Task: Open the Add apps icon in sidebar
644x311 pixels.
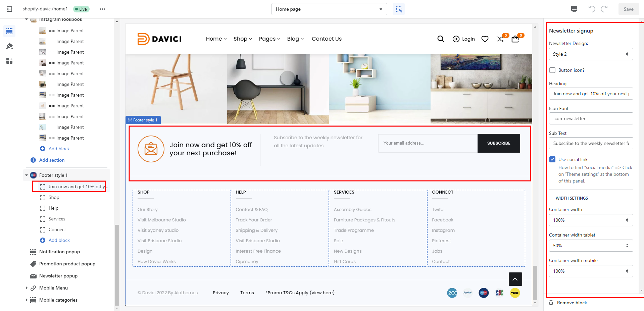Action: [9, 61]
